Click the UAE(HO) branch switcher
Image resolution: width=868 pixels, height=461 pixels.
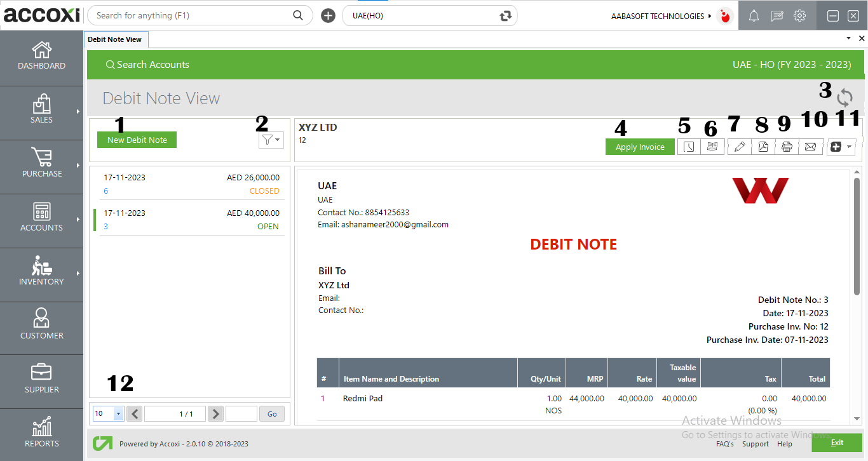430,15
